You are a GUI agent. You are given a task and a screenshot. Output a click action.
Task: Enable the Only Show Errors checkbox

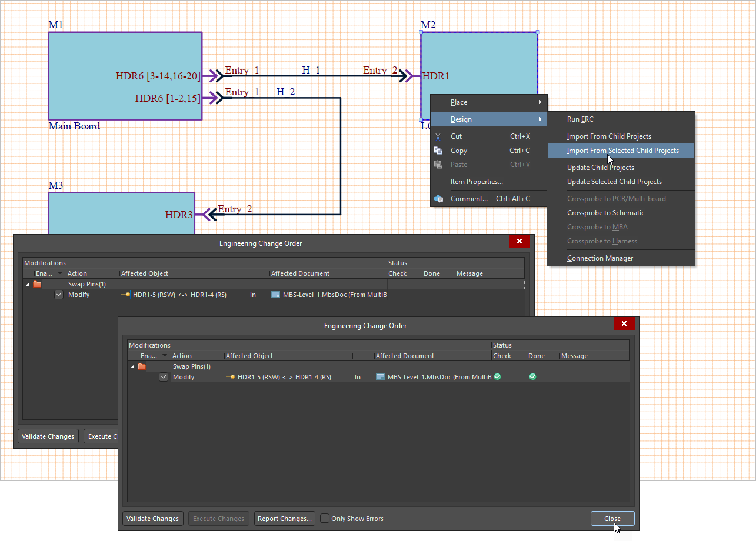325,519
